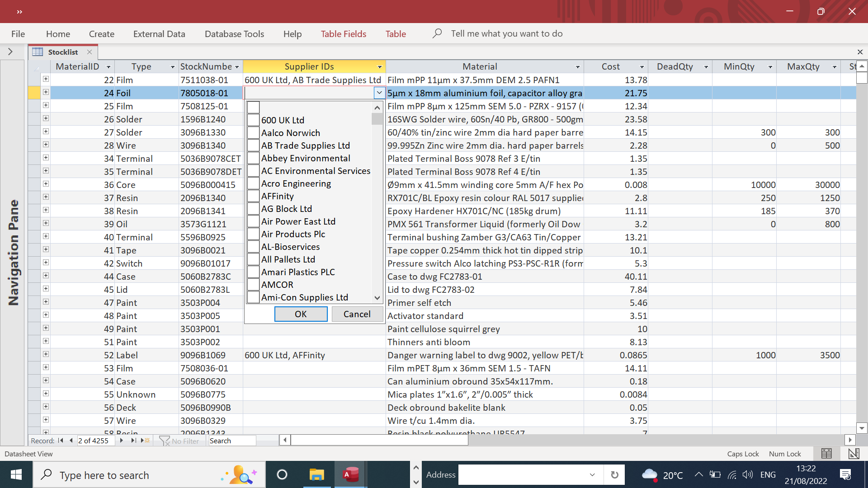
Task: Select AB Trade Supplies Ltd checkbox
Action: (x=253, y=145)
